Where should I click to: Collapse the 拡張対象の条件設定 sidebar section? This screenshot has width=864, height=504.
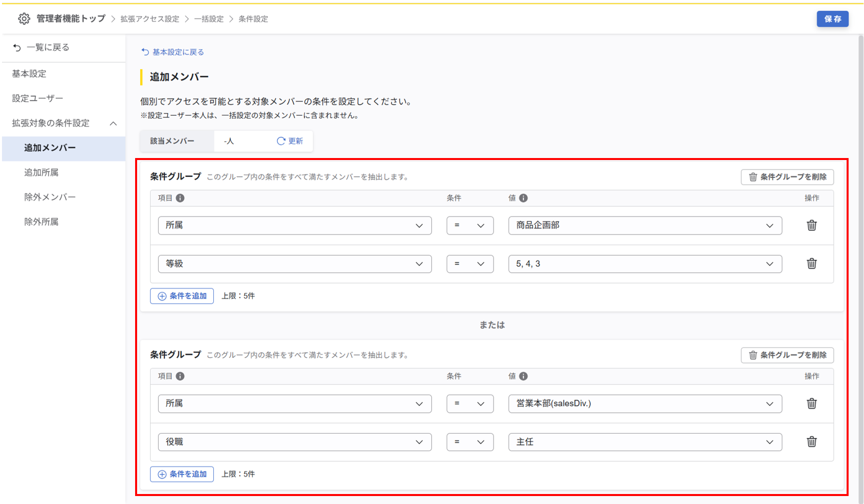[113, 123]
